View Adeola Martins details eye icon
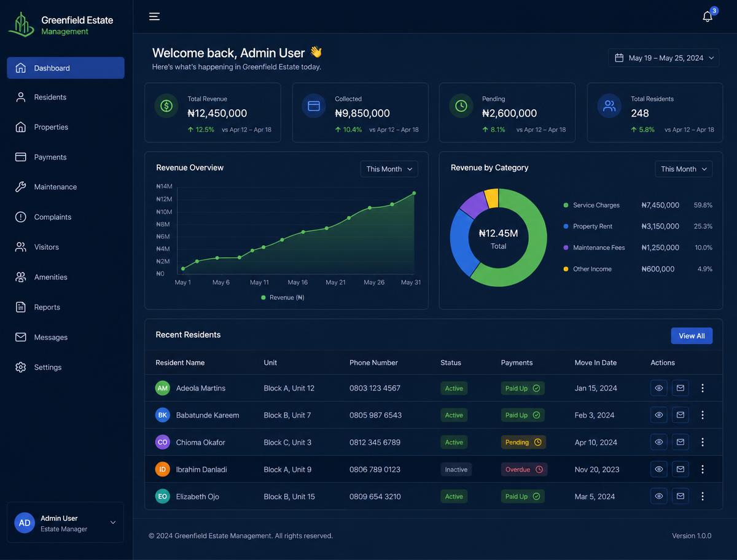 [659, 388]
